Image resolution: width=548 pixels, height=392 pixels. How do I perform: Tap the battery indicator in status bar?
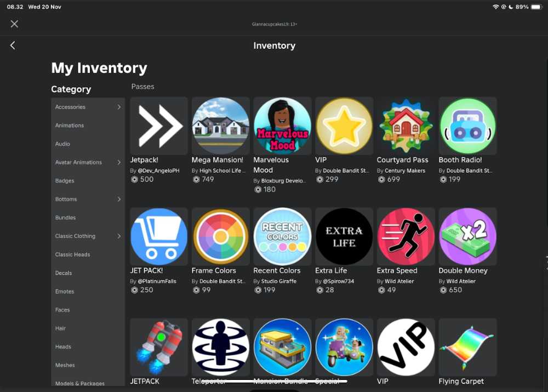536,7
